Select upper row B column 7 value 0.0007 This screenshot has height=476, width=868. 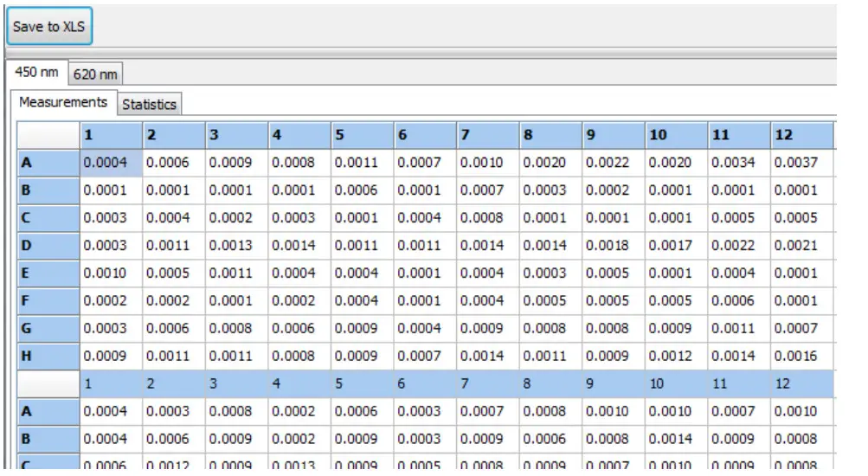click(x=488, y=190)
